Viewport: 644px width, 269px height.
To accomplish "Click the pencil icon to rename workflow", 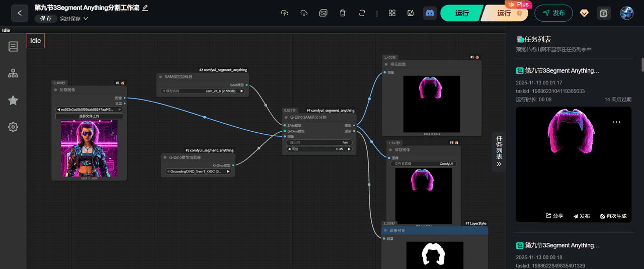I will pos(145,8).
